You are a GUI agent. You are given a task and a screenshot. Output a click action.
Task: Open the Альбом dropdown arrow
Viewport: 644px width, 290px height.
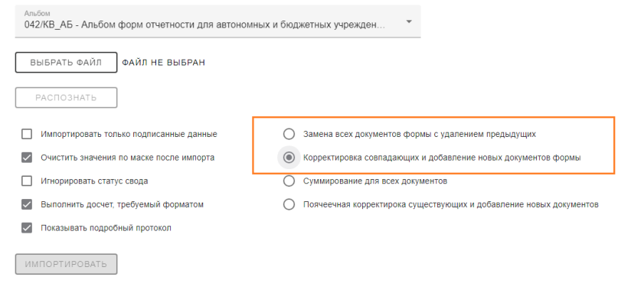coord(409,21)
